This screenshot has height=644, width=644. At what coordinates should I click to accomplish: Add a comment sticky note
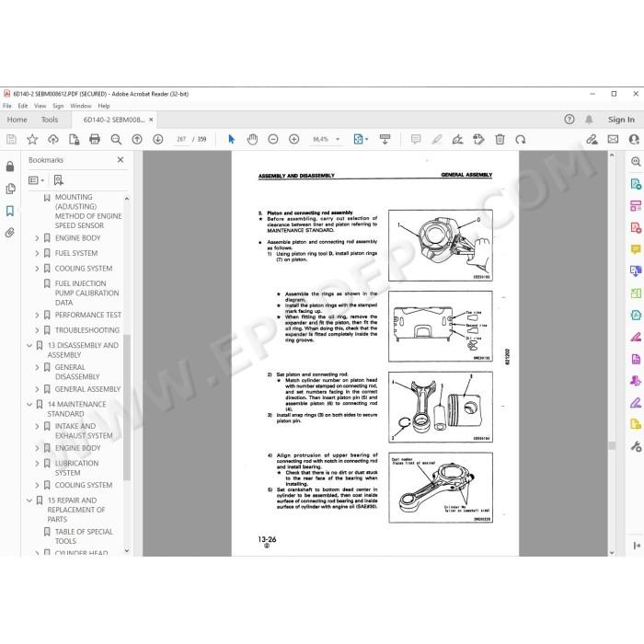tap(416, 140)
